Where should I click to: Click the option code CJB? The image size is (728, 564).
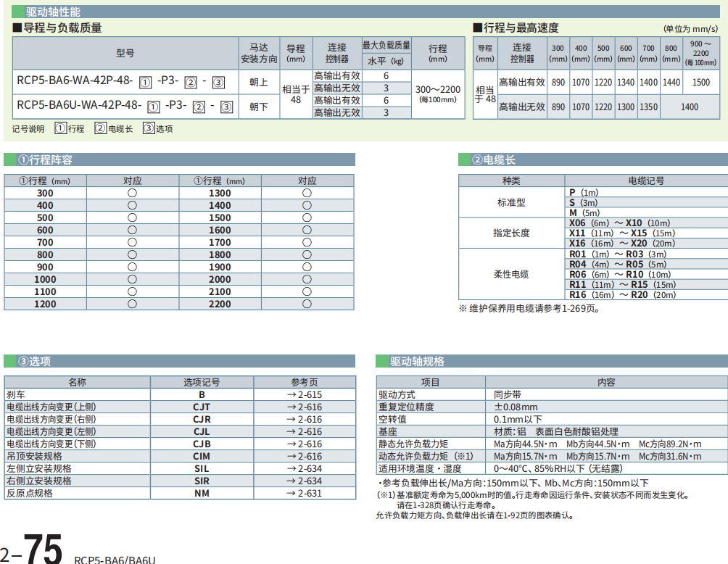[202, 444]
